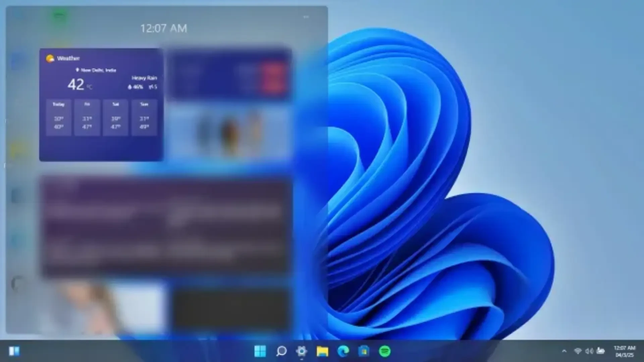Launch Spotify from the taskbar
The image size is (644, 362).
385,351
